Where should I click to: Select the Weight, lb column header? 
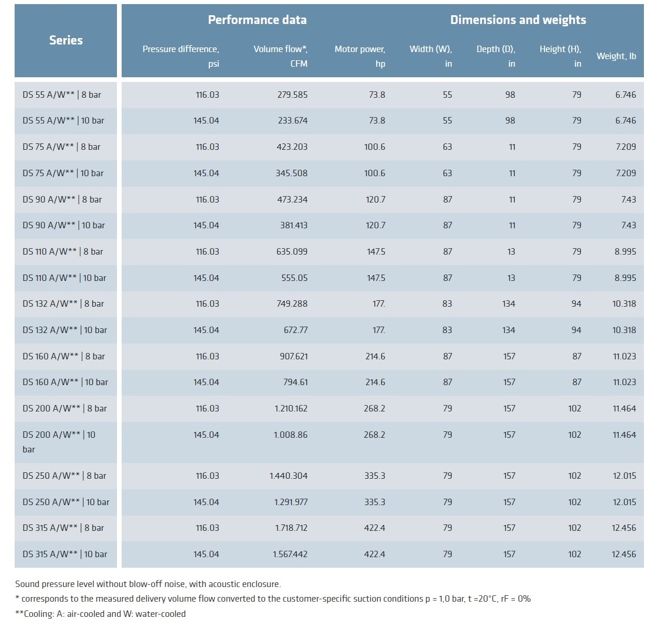click(616, 56)
